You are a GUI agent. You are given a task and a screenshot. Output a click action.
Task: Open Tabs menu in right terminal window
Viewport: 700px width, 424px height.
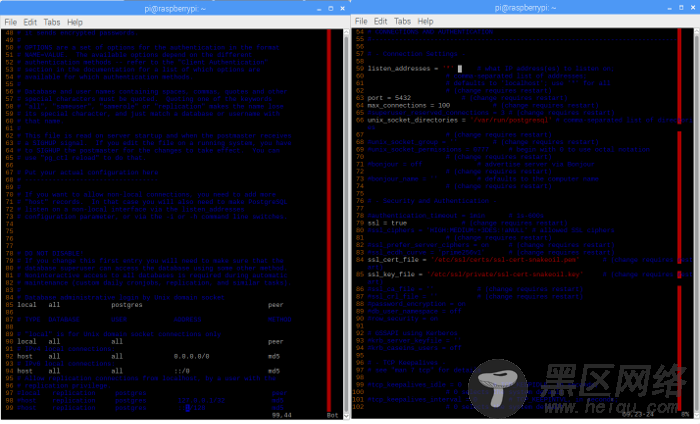pos(402,21)
